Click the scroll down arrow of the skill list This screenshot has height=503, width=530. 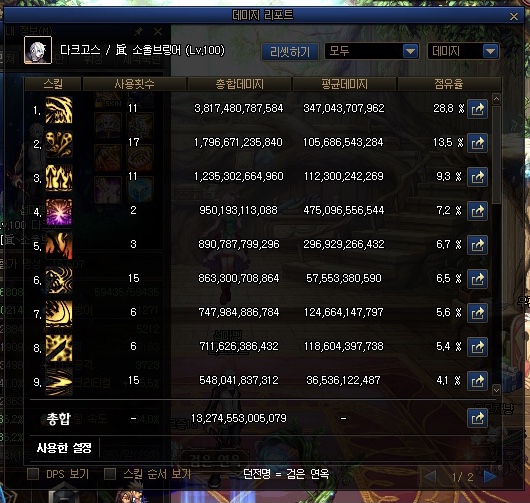point(496,390)
